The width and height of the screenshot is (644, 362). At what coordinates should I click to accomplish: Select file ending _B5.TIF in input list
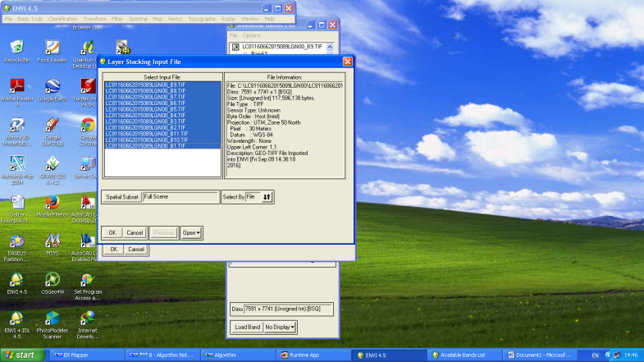coord(162,109)
